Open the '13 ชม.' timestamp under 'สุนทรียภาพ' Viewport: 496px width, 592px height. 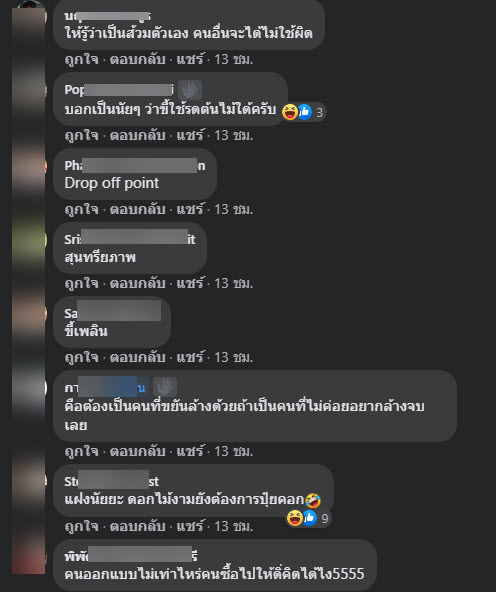tap(234, 284)
